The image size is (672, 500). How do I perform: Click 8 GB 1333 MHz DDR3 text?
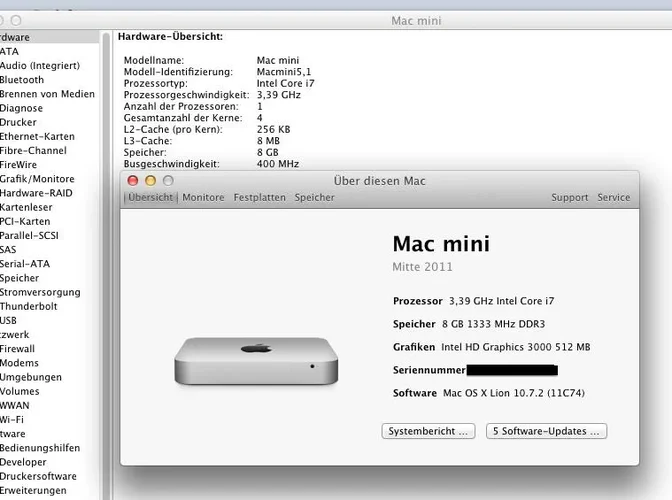tap(493, 323)
